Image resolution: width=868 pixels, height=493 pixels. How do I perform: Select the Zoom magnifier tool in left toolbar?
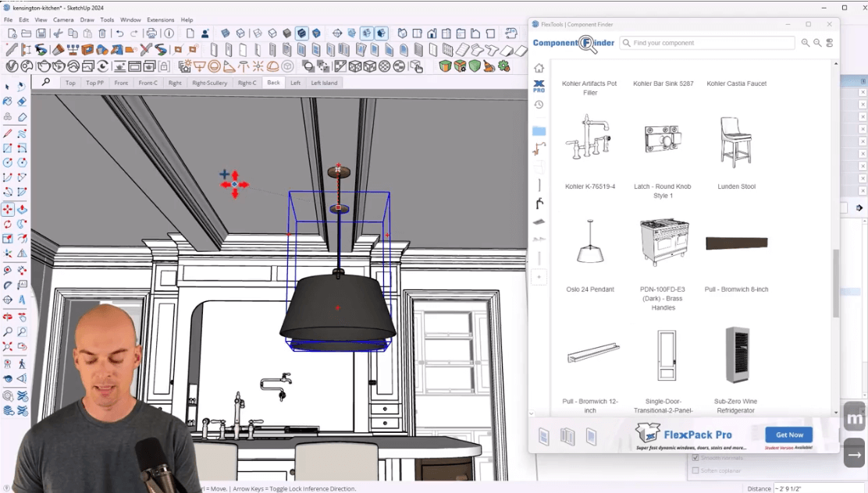click(8, 332)
